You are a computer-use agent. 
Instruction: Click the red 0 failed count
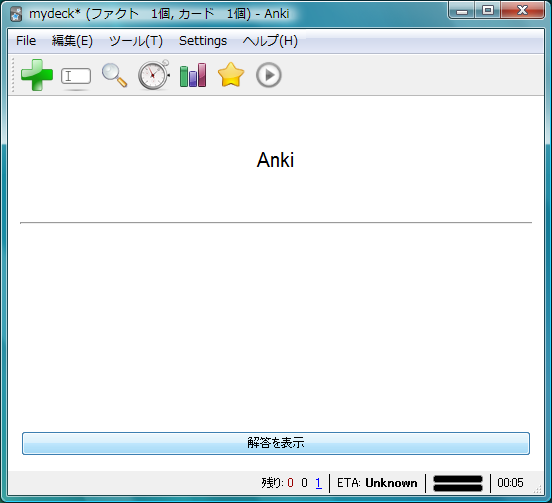click(x=290, y=483)
